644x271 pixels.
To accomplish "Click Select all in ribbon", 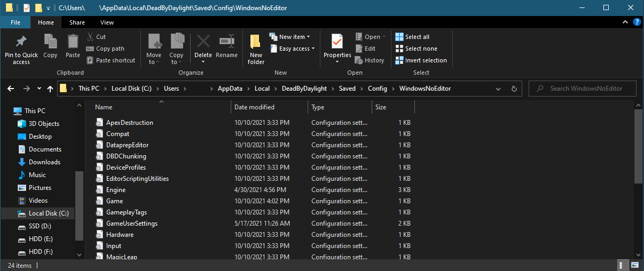I will pyautogui.click(x=412, y=37).
